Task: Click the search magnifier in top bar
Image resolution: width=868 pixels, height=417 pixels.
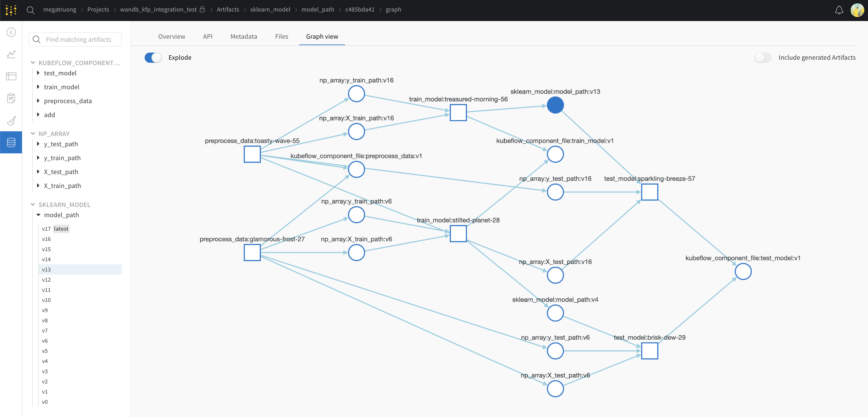Action: coord(31,10)
